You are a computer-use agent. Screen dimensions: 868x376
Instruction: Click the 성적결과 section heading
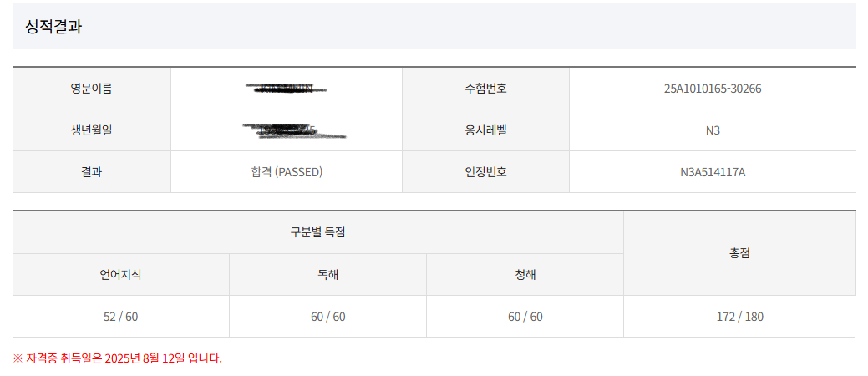53,27
